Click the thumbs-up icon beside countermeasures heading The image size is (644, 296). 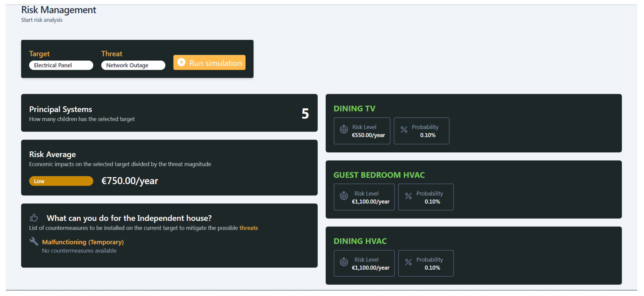[34, 218]
